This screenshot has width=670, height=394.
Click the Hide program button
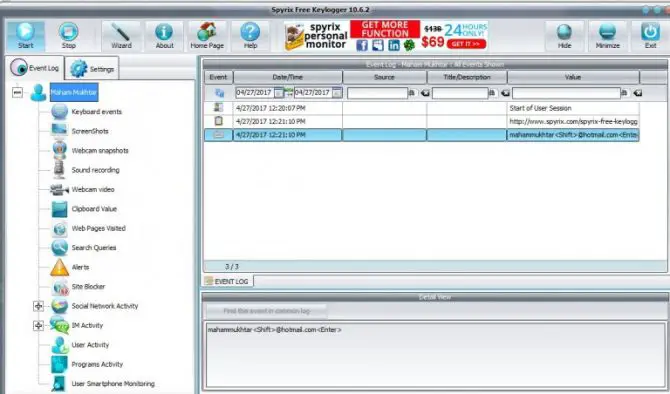(x=564, y=36)
